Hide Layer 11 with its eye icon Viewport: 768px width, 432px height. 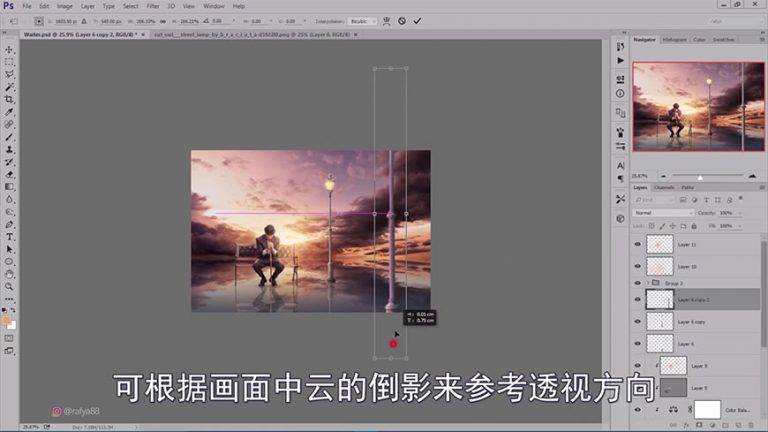[x=637, y=244]
